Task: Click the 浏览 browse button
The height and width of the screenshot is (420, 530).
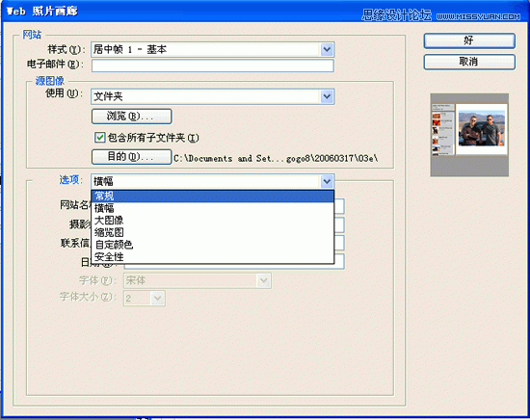Action: [x=131, y=117]
